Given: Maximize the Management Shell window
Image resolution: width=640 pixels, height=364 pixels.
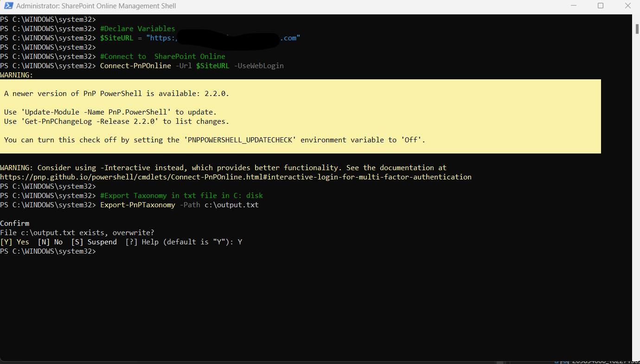Looking at the screenshot, I should click(601, 6).
